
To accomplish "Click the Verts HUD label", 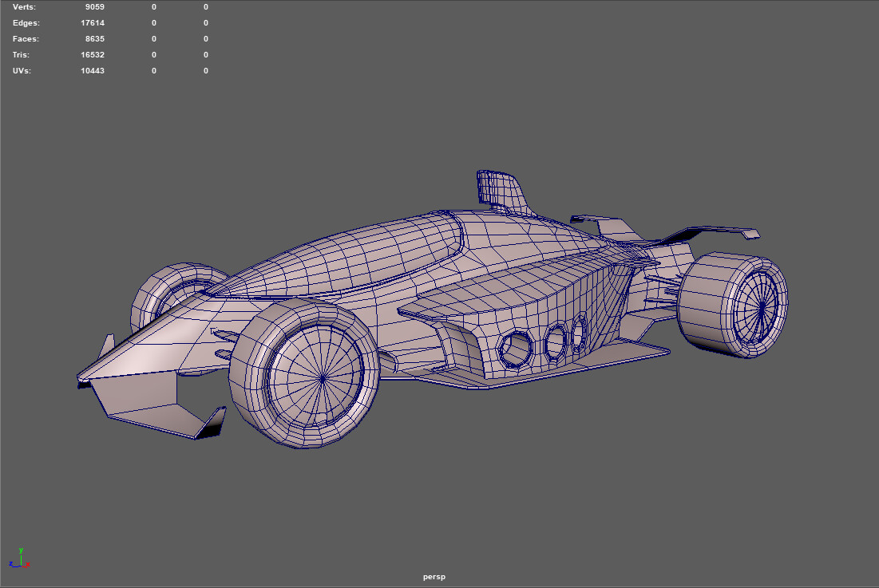I will tap(23, 6).
